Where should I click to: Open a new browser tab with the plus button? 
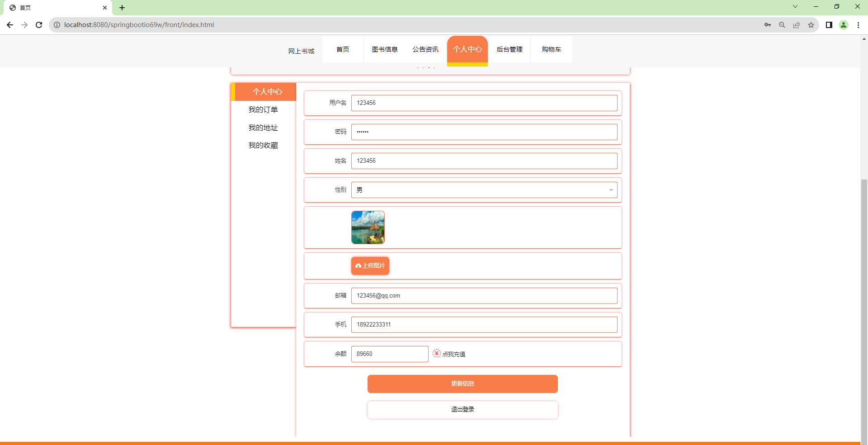tap(122, 8)
